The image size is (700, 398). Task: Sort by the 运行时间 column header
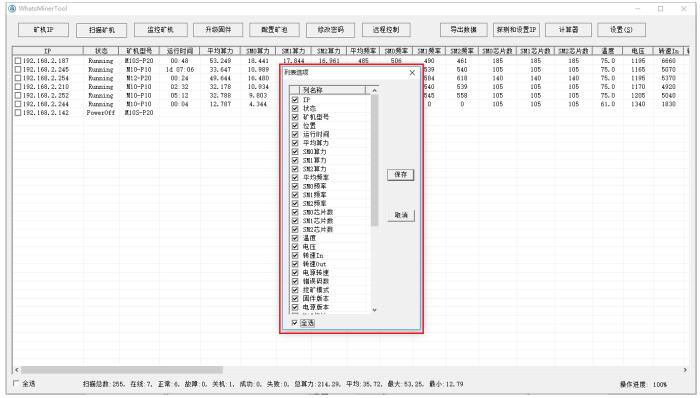coord(179,51)
